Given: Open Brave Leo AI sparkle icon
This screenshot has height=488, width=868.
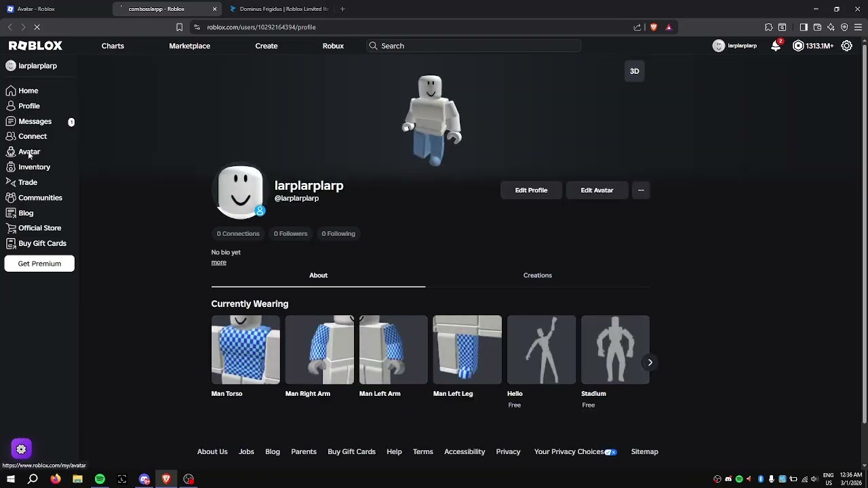Looking at the screenshot, I should click(x=831, y=27).
